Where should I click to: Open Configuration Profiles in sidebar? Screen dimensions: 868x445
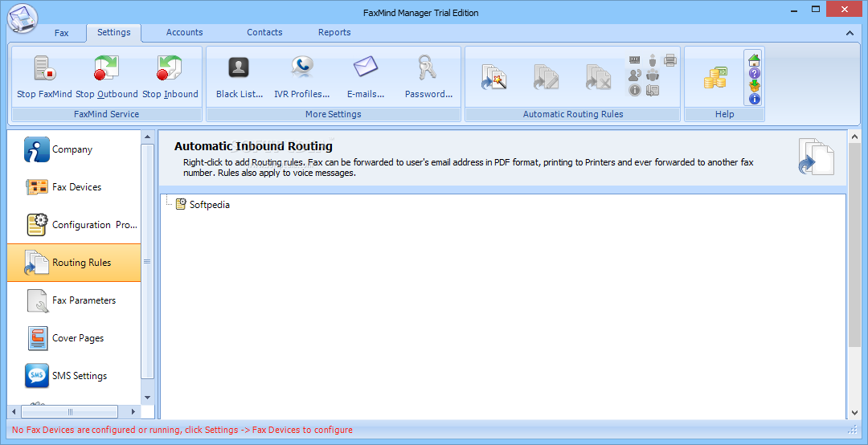click(x=74, y=225)
